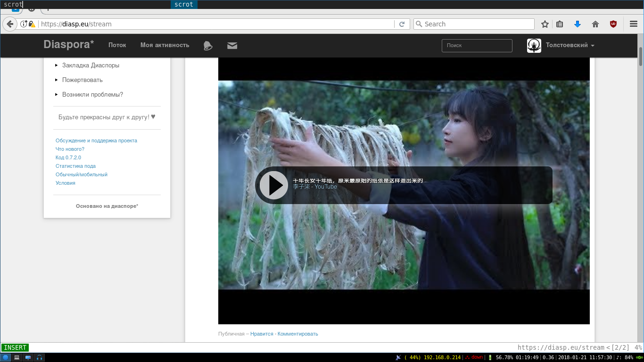Open the messages envelope icon
The width and height of the screenshot is (644, 362).
(232, 46)
